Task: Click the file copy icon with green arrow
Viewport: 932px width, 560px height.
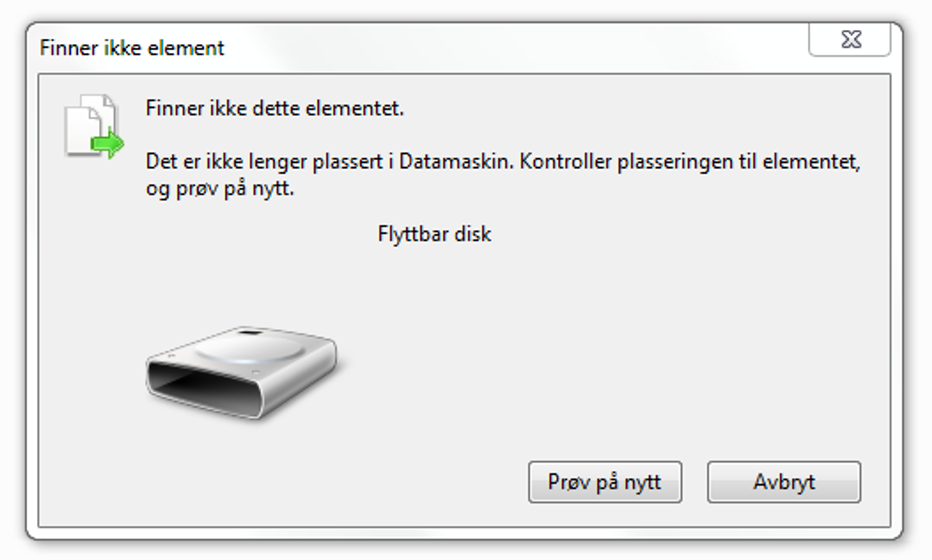Action: click(94, 126)
